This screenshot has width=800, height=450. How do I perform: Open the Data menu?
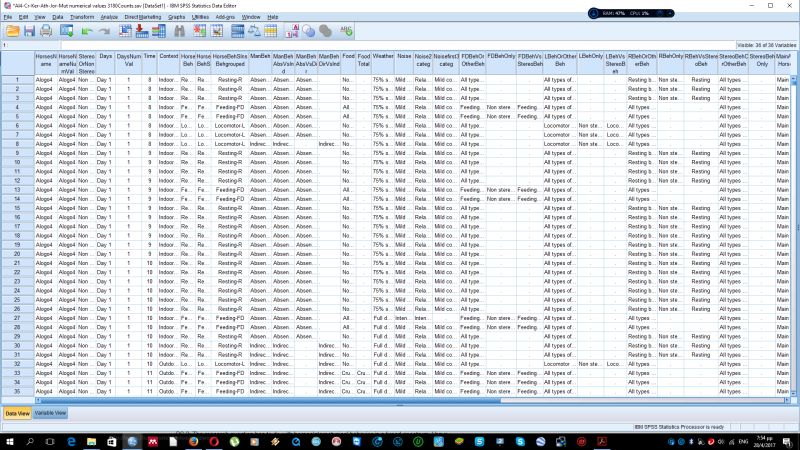[58, 17]
